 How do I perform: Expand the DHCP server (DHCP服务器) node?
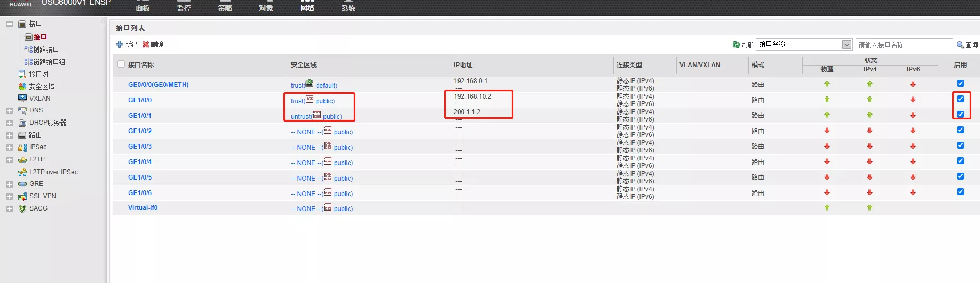(10, 123)
